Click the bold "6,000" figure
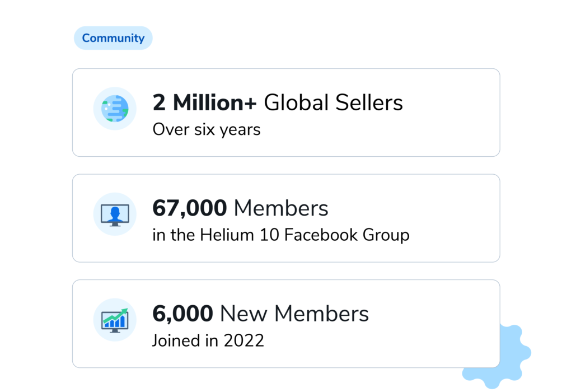The width and height of the screenshot is (576, 392). click(182, 314)
